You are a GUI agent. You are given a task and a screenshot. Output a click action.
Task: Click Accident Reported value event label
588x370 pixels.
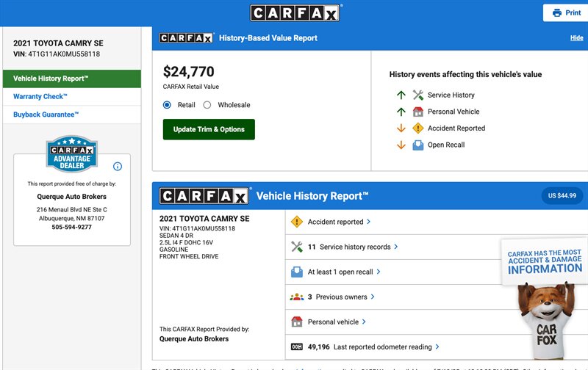pyautogui.click(x=456, y=128)
